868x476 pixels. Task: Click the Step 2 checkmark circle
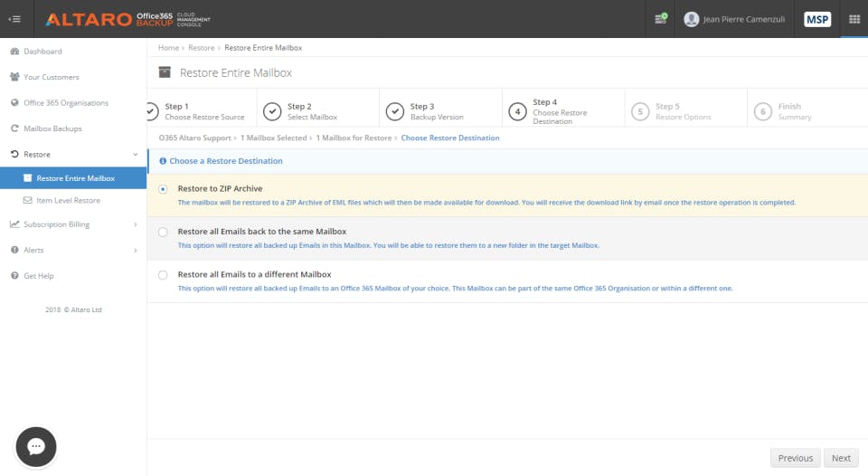(272, 111)
